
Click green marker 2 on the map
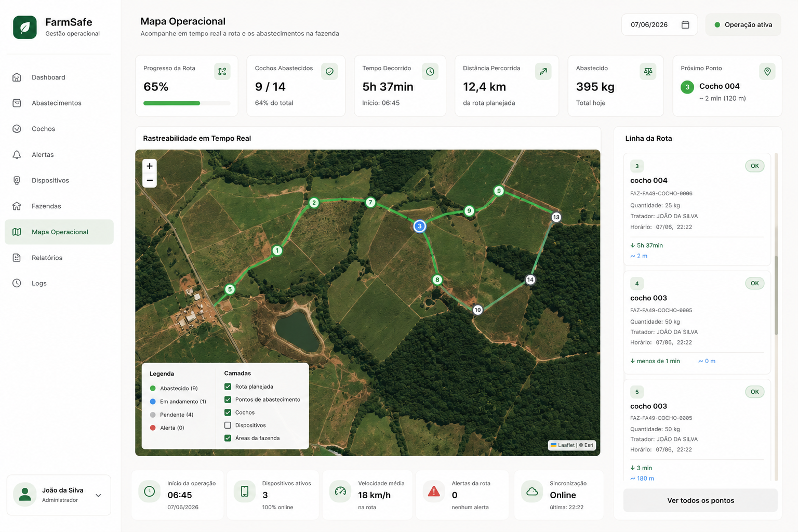coord(314,203)
